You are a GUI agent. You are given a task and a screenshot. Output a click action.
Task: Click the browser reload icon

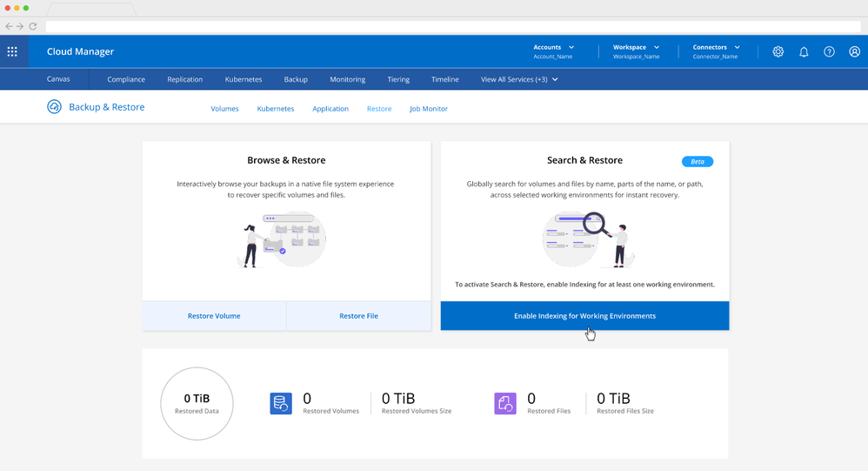tap(33, 27)
